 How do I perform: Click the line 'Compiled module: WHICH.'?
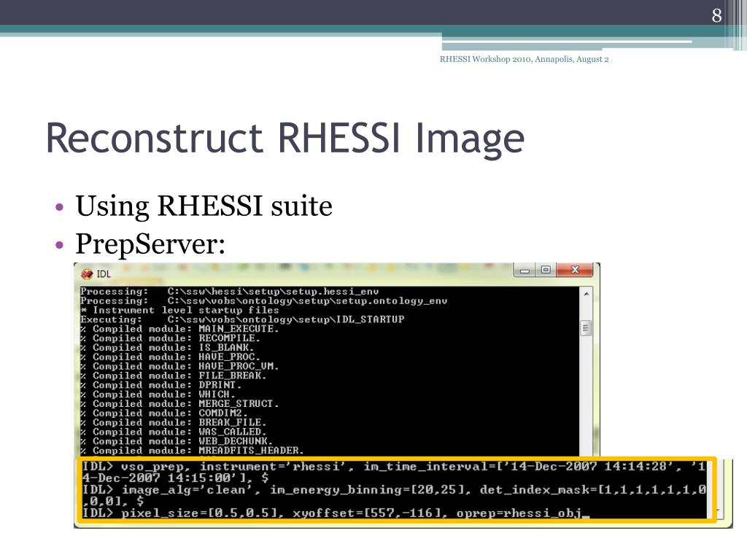(158, 394)
